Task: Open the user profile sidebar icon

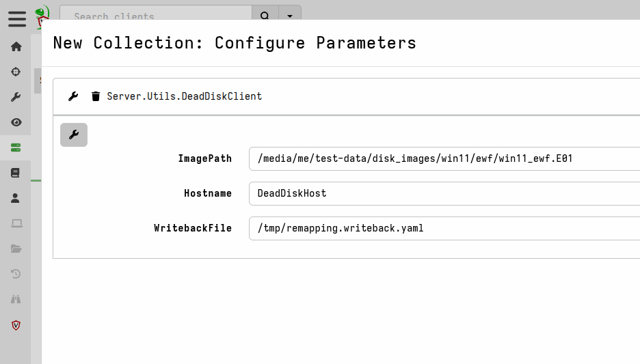Action: pos(16,198)
